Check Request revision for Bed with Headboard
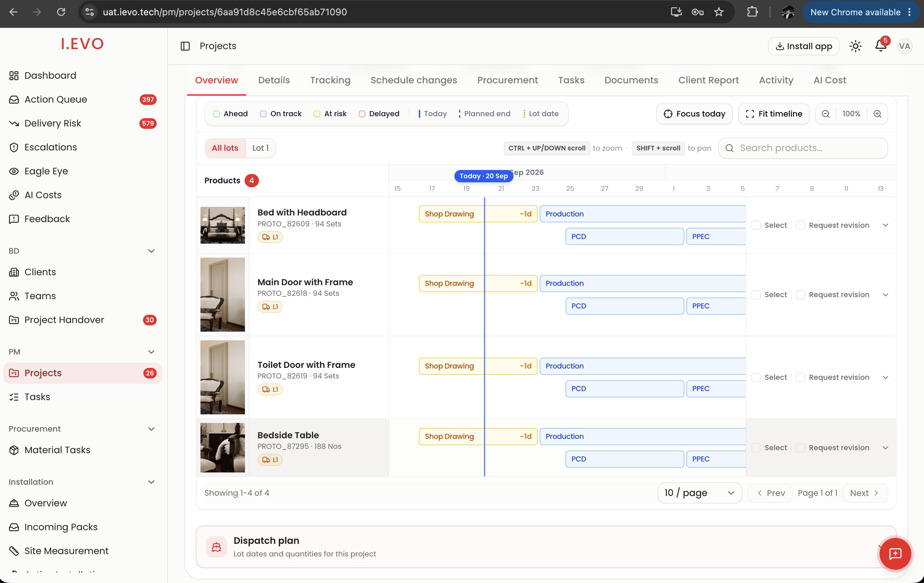The height and width of the screenshot is (583, 924). [x=800, y=225]
